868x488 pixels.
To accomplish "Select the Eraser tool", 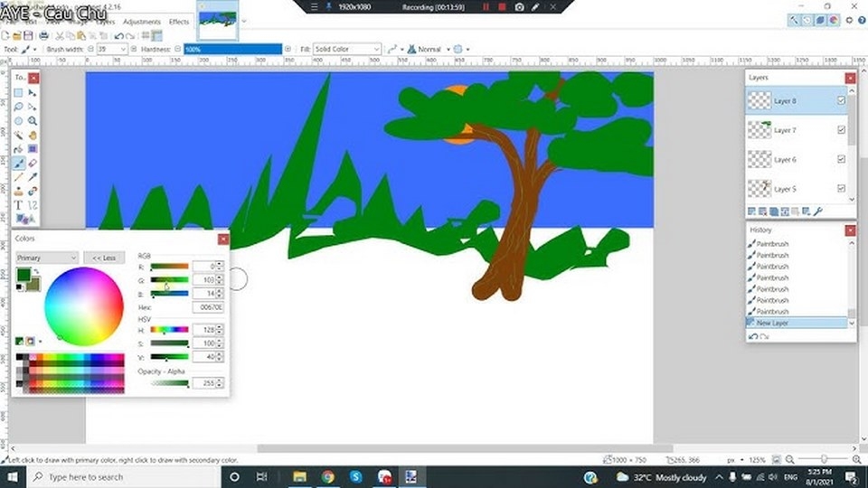I will click(x=33, y=164).
